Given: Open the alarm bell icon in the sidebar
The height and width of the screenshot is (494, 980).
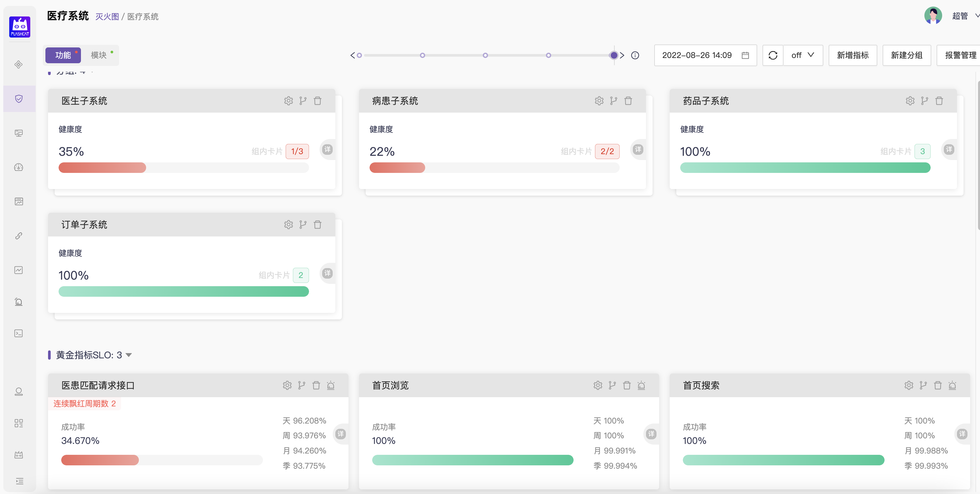Looking at the screenshot, I should pos(19,301).
